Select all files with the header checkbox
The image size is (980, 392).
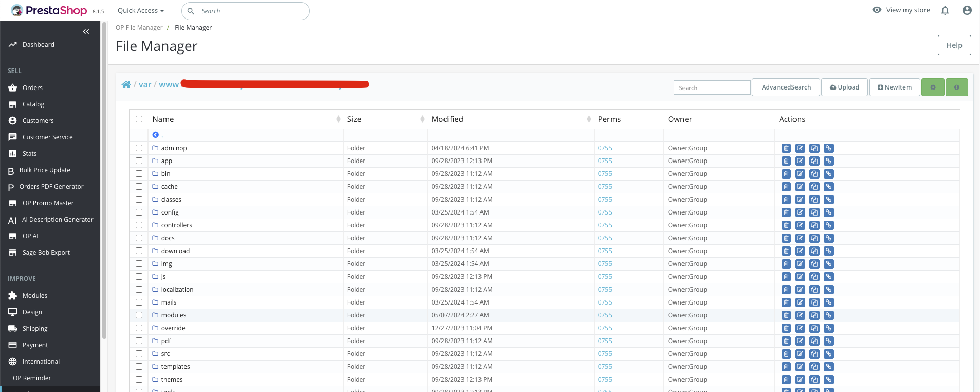pyautogui.click(x=139, y=119)
